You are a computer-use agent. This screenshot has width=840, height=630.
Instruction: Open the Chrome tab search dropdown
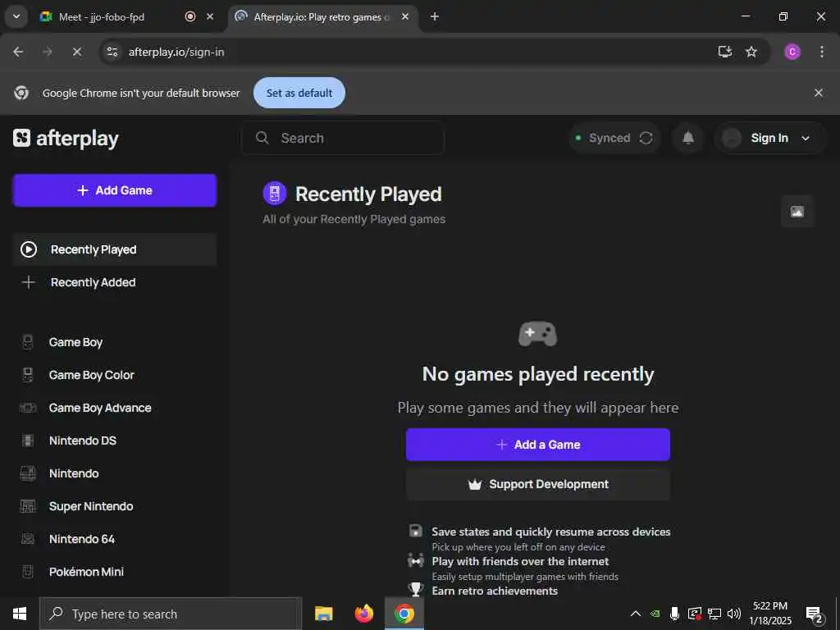coord(16,16)
